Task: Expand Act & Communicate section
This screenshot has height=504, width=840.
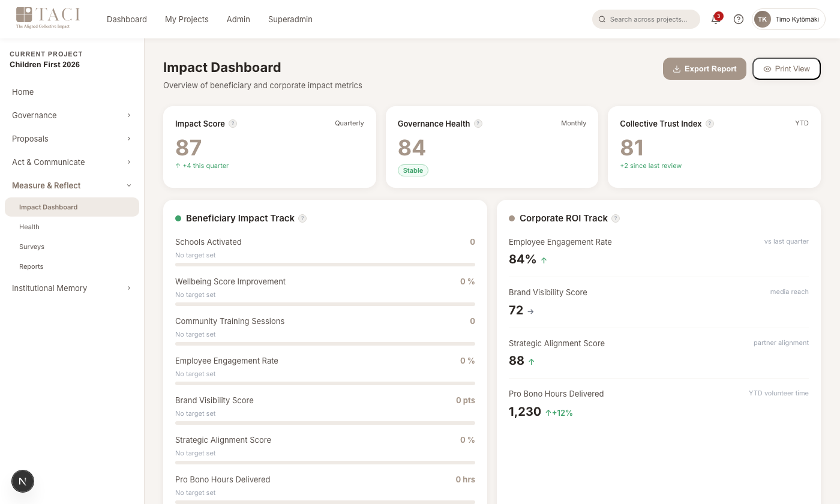Action: (x=72, y=162)
